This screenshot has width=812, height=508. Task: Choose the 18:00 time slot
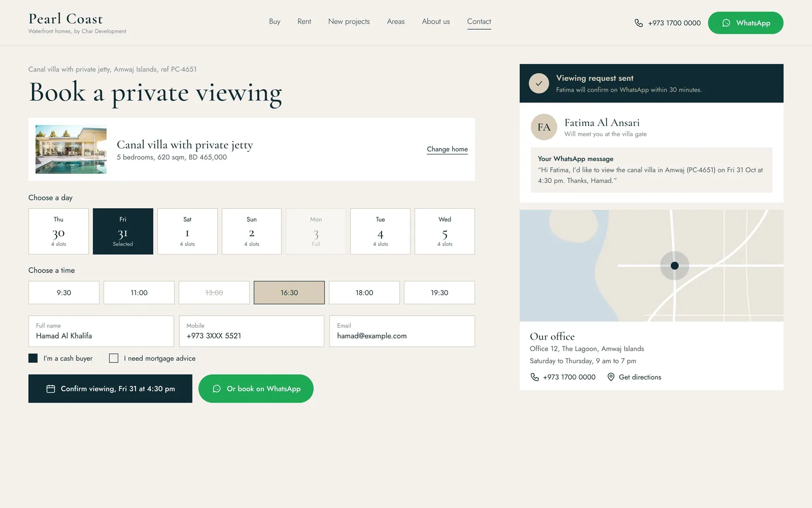364,293
